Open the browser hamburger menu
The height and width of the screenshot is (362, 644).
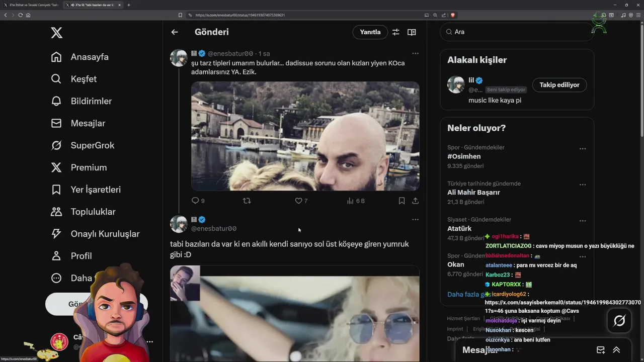click(x=638, y=15)
